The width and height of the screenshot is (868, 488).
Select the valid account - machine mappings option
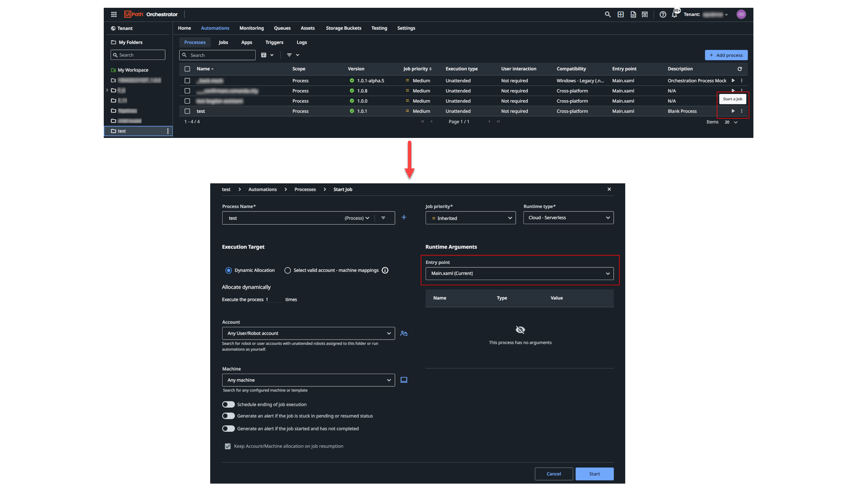point(288,270)
